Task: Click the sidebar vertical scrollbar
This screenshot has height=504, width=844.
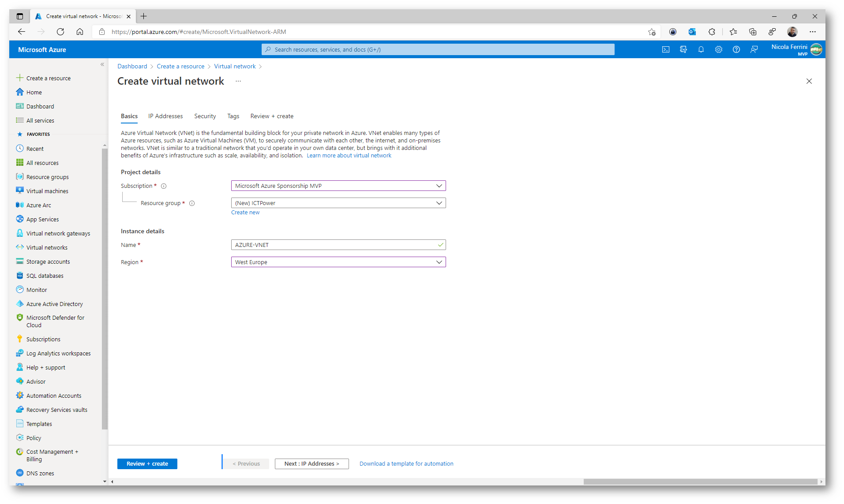Action: [x=105, y=289]
